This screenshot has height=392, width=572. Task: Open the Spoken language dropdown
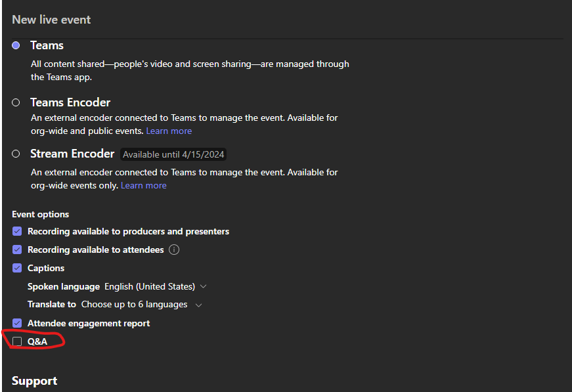pos(156,287)
